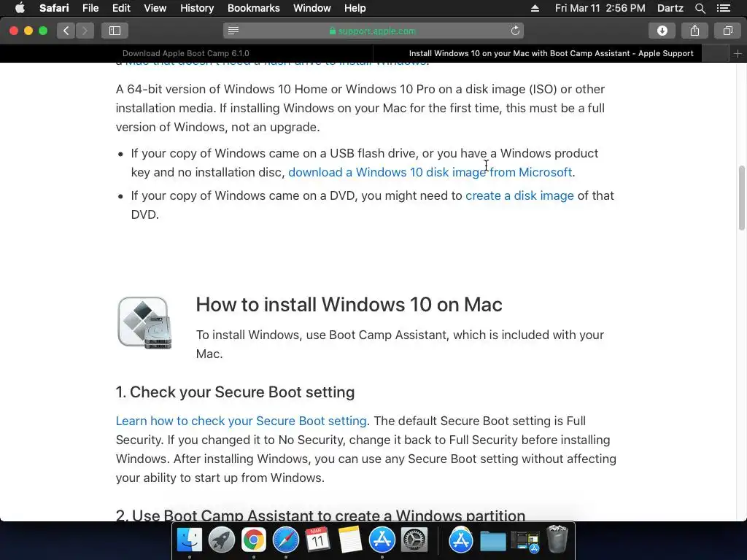Open the screenshot stack in Dock
Screen dimensions: 747x560
click(525, 541)
